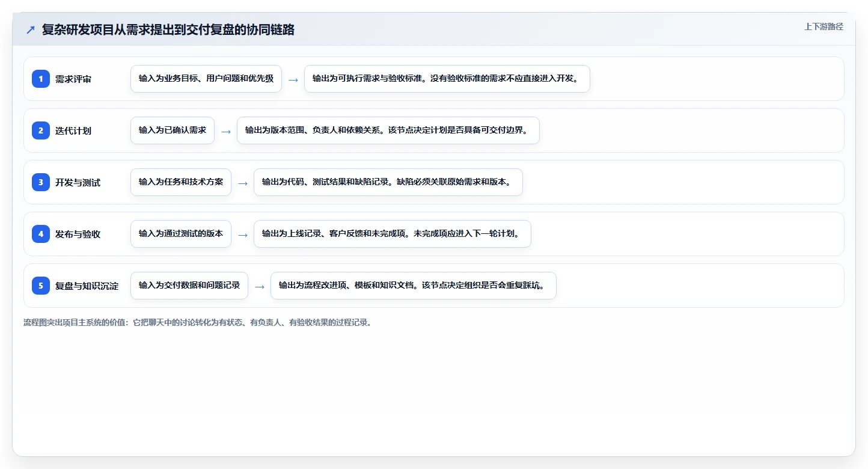Click output box 输出为版本范围、负责人和依赖关系

coord(388,130)
